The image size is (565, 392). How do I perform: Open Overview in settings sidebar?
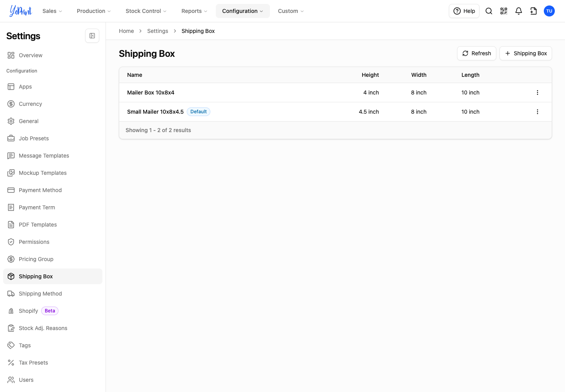[53, 55]
